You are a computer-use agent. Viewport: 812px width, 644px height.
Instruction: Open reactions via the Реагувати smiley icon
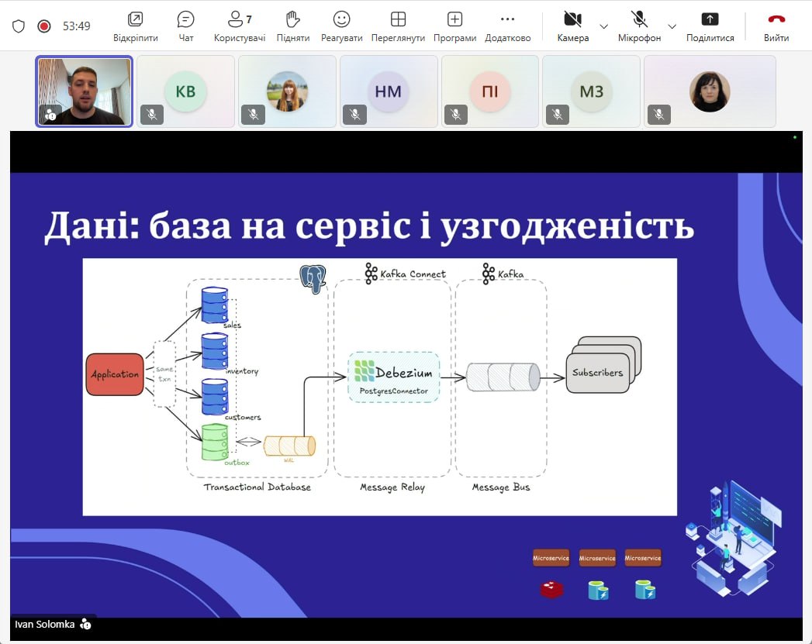341,19
